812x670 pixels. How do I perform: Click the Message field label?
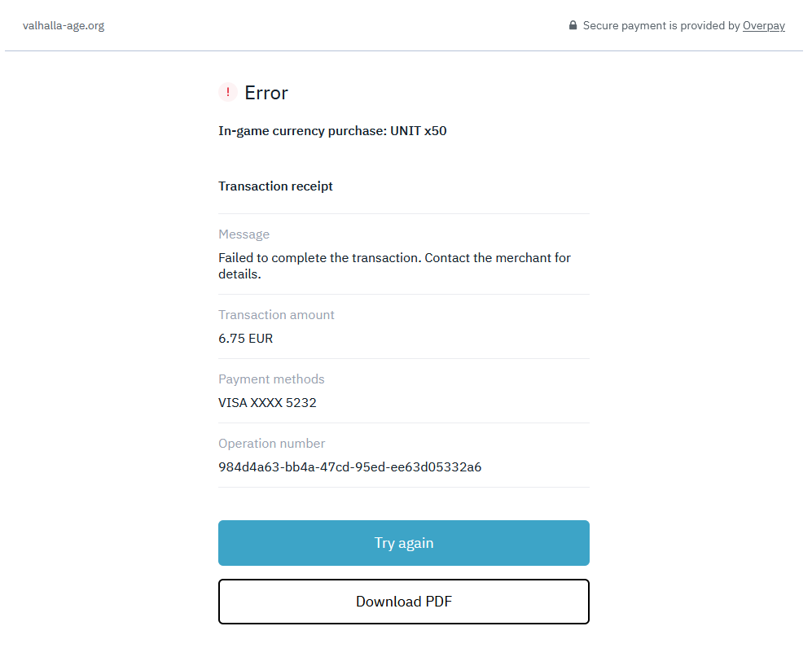pos(244,234)
